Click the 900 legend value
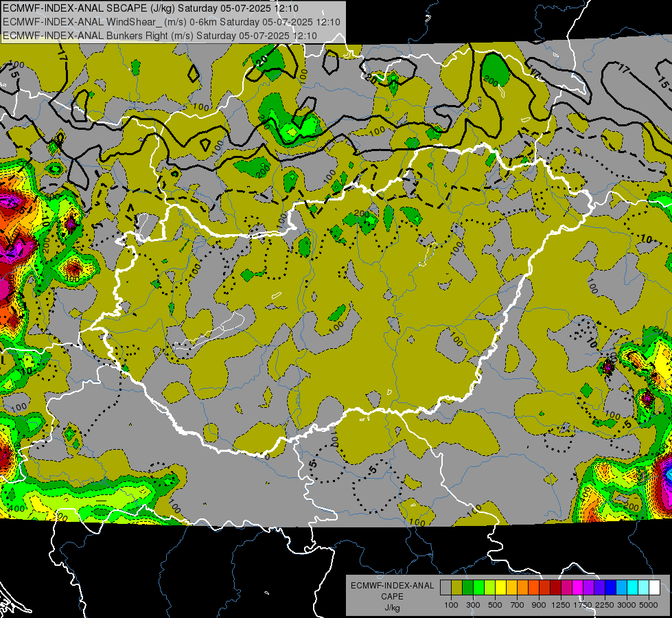 point(539,605)
